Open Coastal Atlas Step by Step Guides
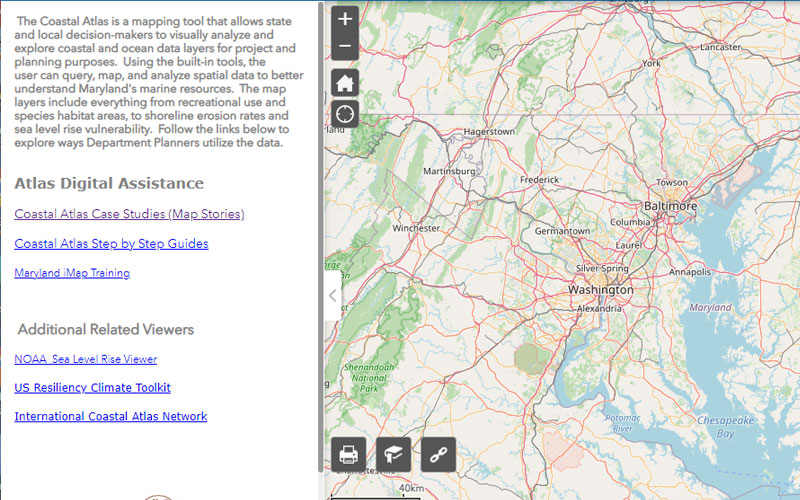 tap(111, 244)
